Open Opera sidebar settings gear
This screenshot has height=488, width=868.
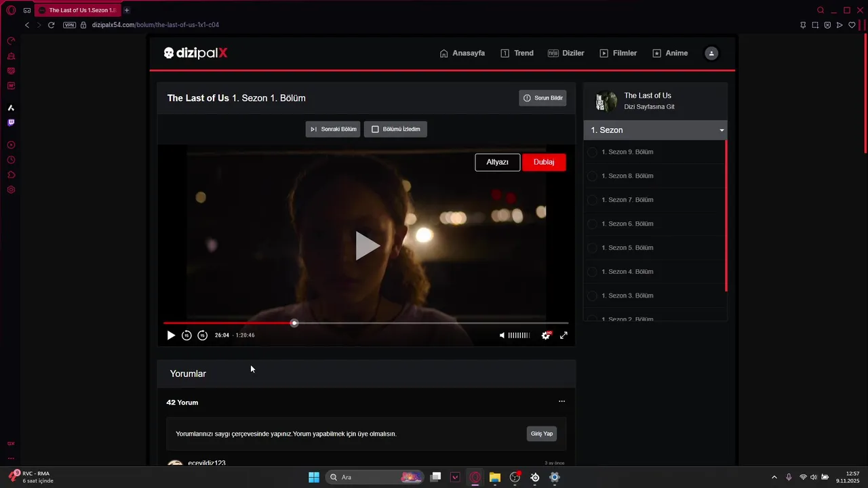pos(11,190)
